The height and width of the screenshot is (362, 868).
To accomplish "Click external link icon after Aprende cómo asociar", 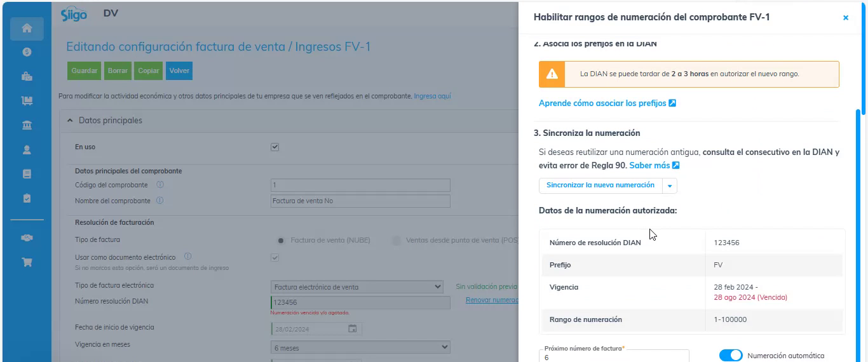I will (672, 103).
